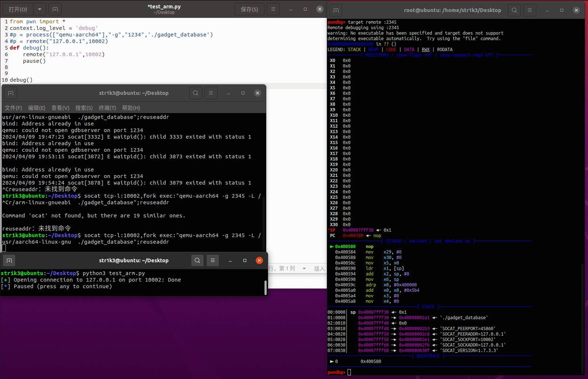The image size is (588, 379).
Task: Click the new document icon in text editor
Action: click(55, 9)
